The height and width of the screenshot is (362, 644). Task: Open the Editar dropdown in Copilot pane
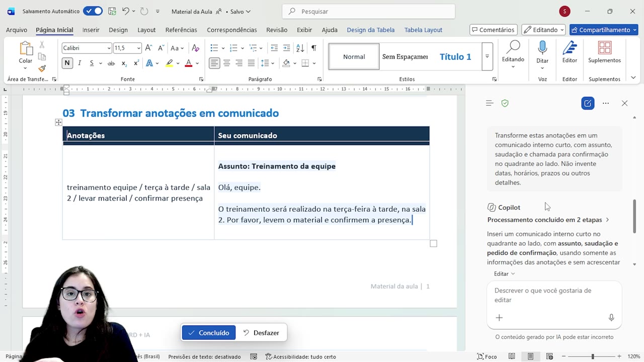[504, 274]
